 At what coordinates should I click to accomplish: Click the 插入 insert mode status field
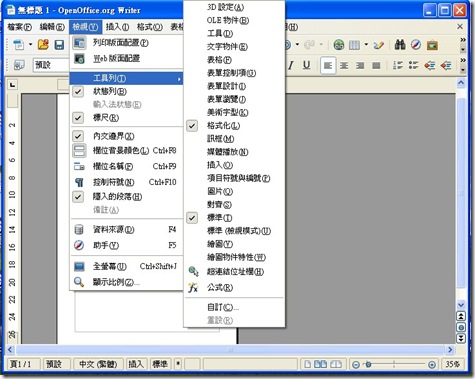[x=136, y=364]
